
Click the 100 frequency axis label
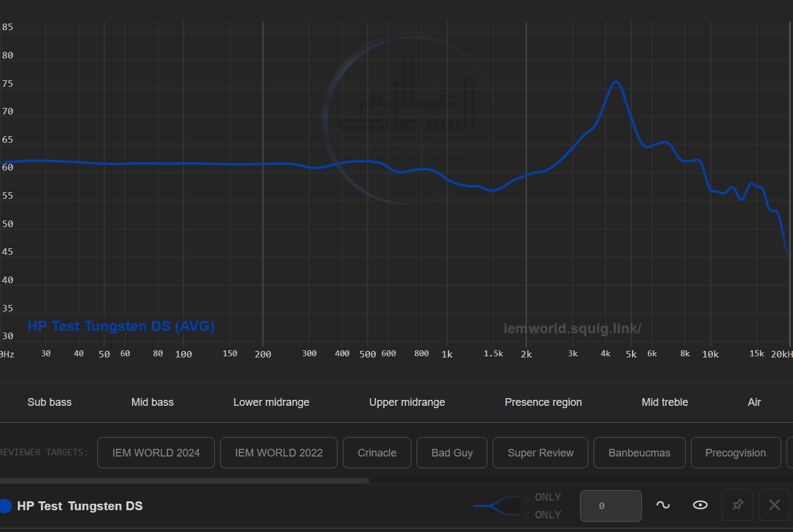183,354
